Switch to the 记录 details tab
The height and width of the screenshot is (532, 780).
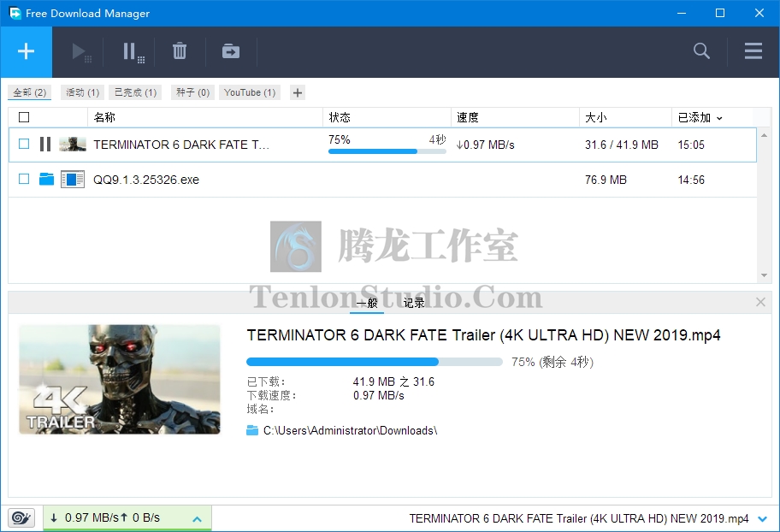pyautogui.click(x=414, y=303)
